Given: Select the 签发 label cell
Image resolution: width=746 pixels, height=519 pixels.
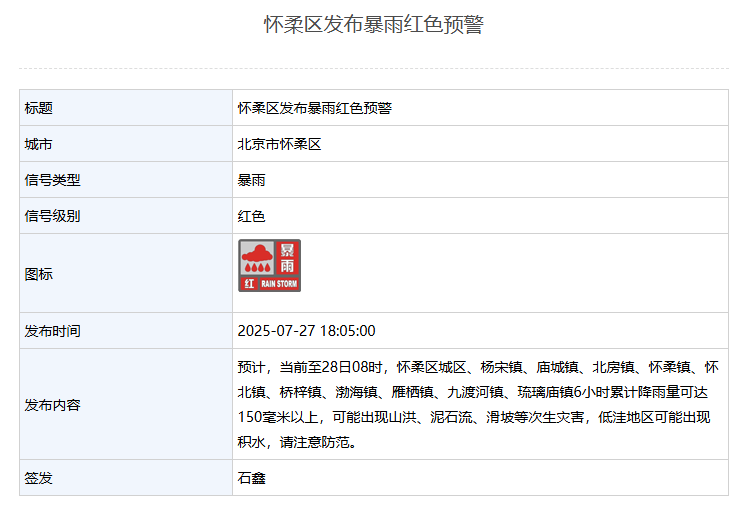Looking at the screenshot, I should [x=126, y=478].
